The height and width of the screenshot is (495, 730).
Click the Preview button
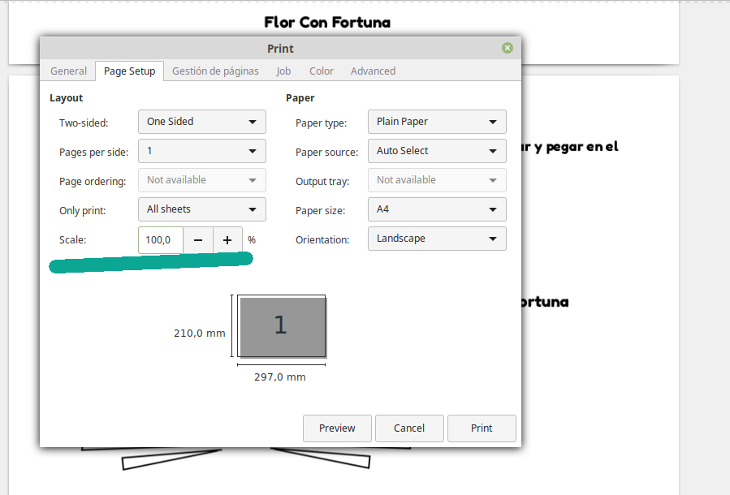pyautogui.click(x=337, y=428)
